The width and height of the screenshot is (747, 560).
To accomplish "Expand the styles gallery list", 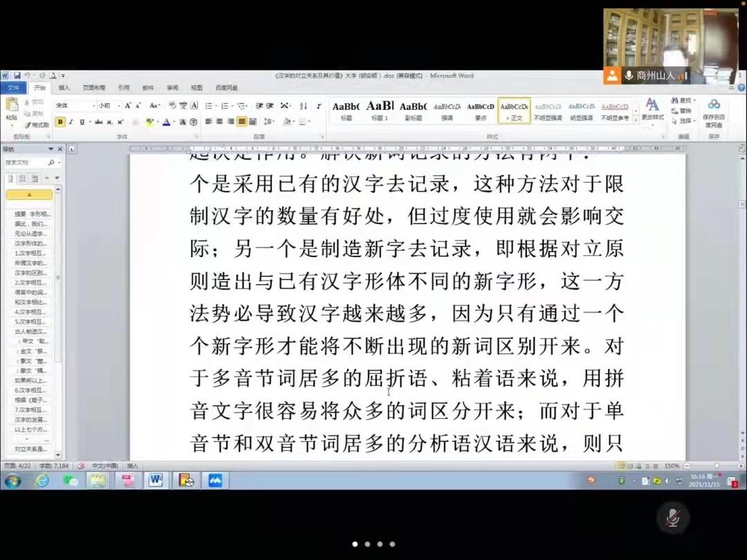I will coord(635,118).
